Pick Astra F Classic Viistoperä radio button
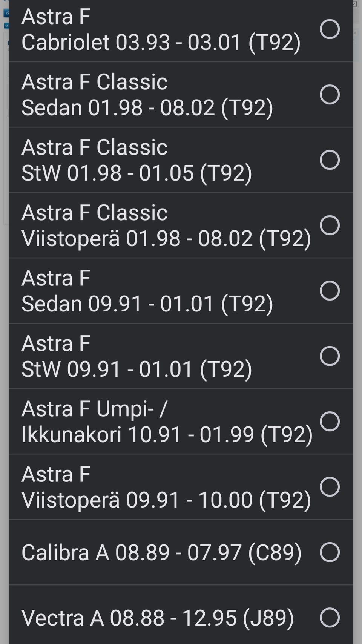The height and width of the screenshot is (644, 362). click(x=330, y=225)
